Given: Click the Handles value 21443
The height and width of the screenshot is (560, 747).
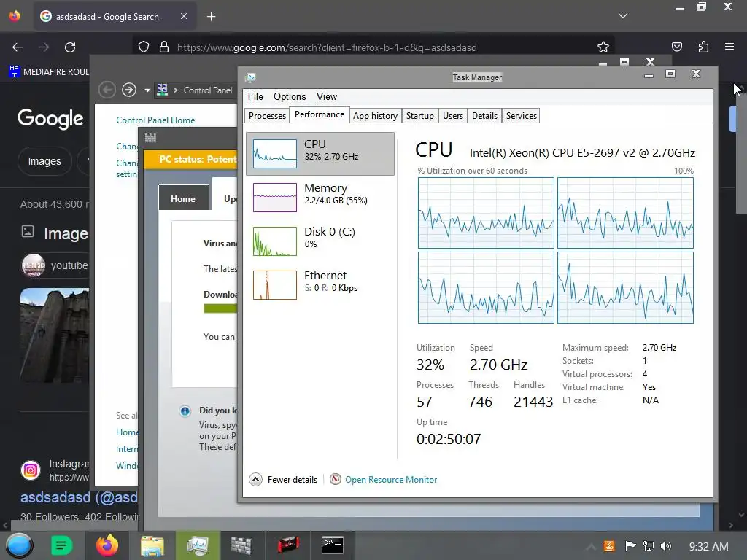Looking at the screenshot, I should point(533,402).
